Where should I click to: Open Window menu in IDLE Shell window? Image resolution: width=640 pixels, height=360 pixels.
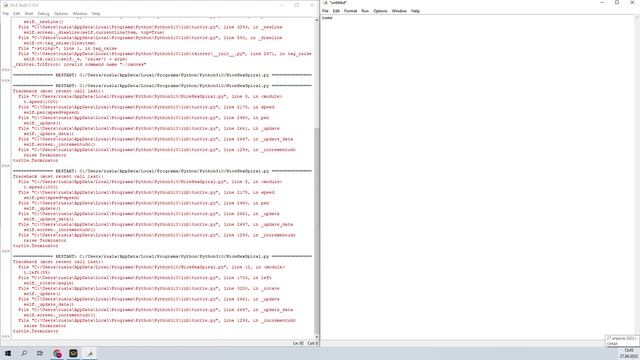tap(80, 13)
